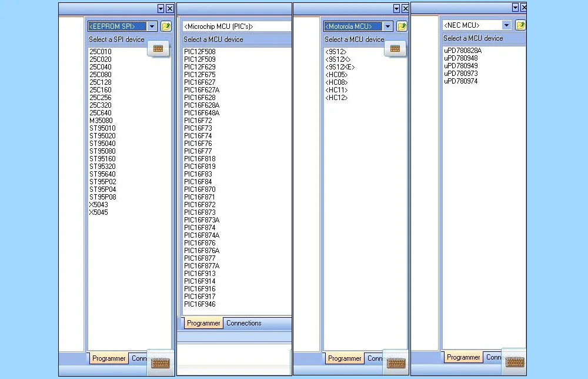588x379 pixels.
Task: Open the panel menu arrow in the NEC MCU window
Action: (x=515, y=7)
